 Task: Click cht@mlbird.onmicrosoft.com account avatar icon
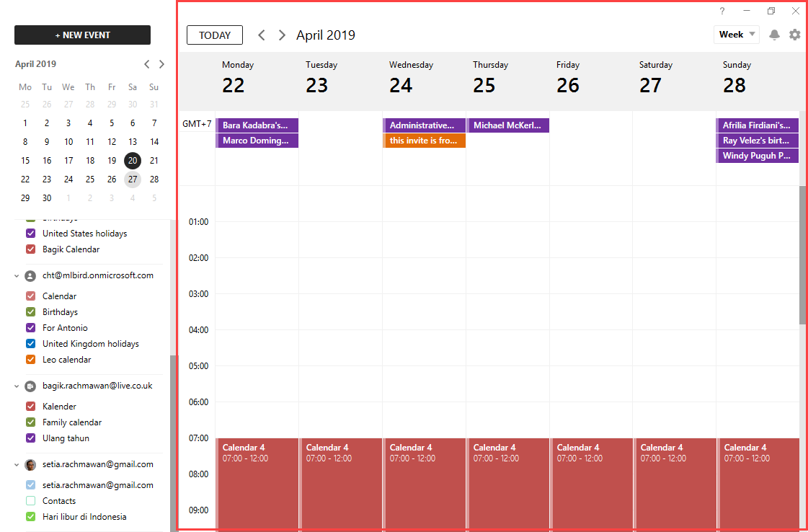30,276
